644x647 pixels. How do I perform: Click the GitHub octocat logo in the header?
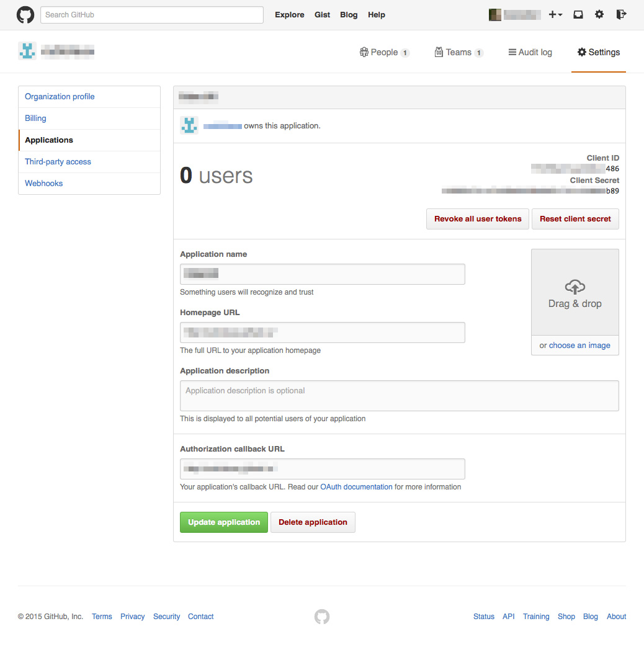[x=25, y=14]
